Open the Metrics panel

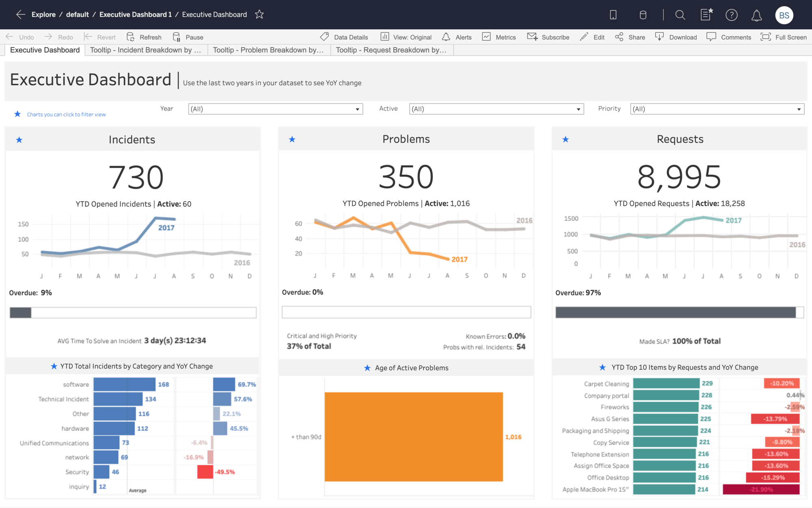pyautogui.click(x=499, y=37)
